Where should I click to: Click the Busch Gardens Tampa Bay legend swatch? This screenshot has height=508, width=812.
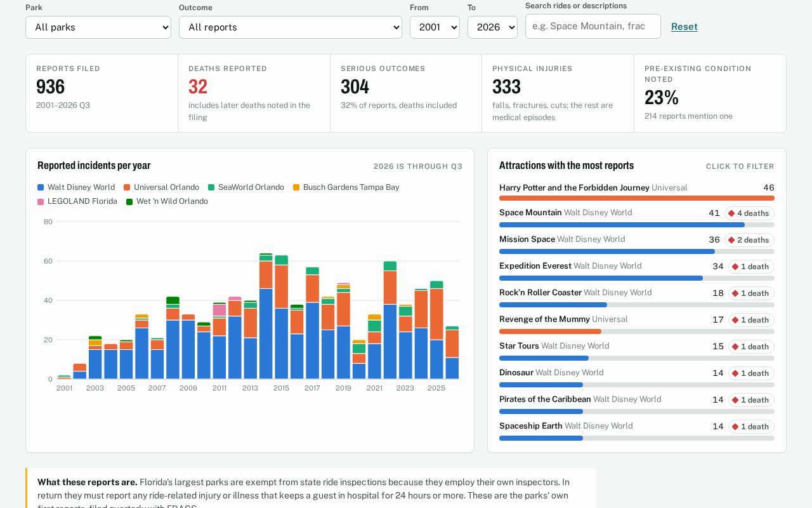pyautogui.click(x=296, y=187)
